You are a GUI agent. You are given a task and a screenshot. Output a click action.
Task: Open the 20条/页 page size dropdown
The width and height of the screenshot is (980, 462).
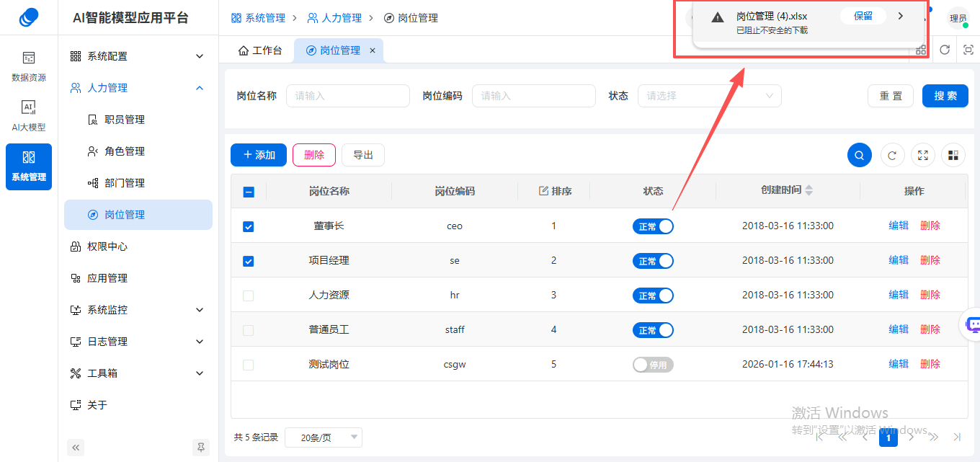[x=324, y=437]
